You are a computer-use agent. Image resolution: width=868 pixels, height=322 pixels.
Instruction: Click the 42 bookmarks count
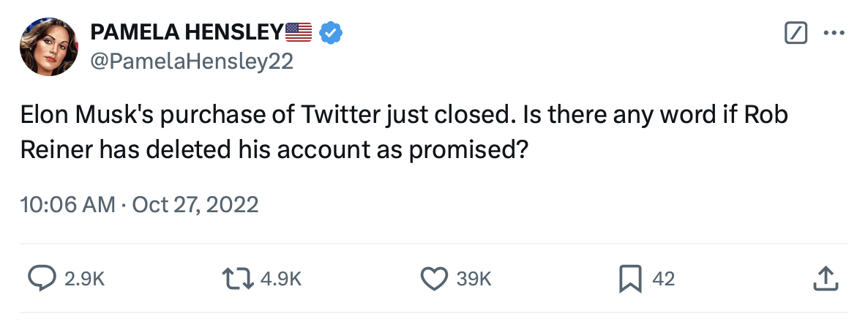click(663, 278)
